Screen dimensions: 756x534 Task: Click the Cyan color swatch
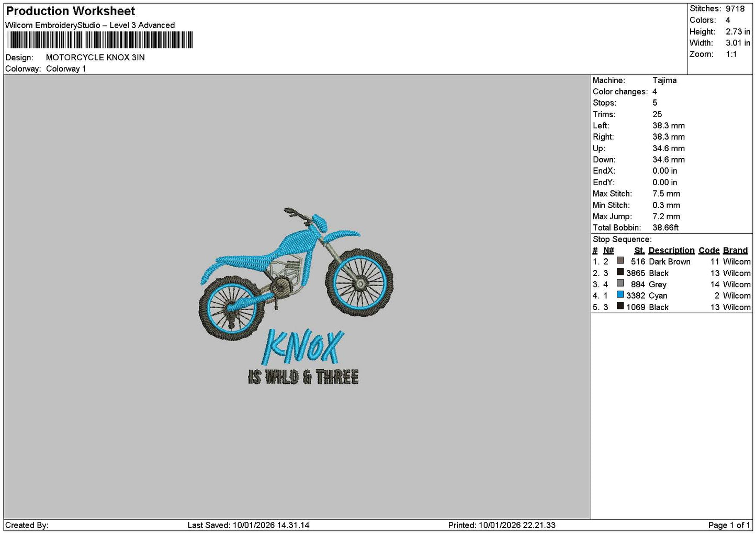coord(620,294)
